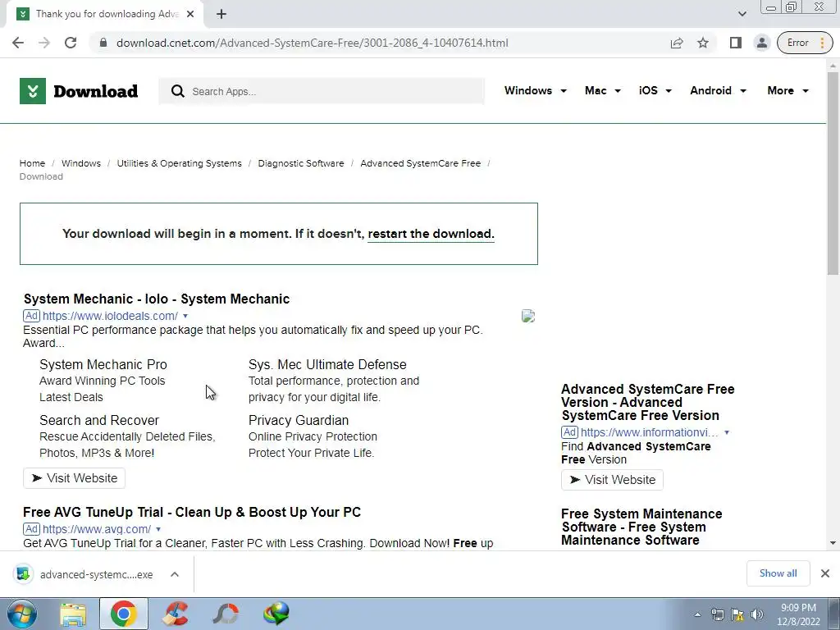Click the padlock site info icon

pyautogui.click(x=103, y=43)
